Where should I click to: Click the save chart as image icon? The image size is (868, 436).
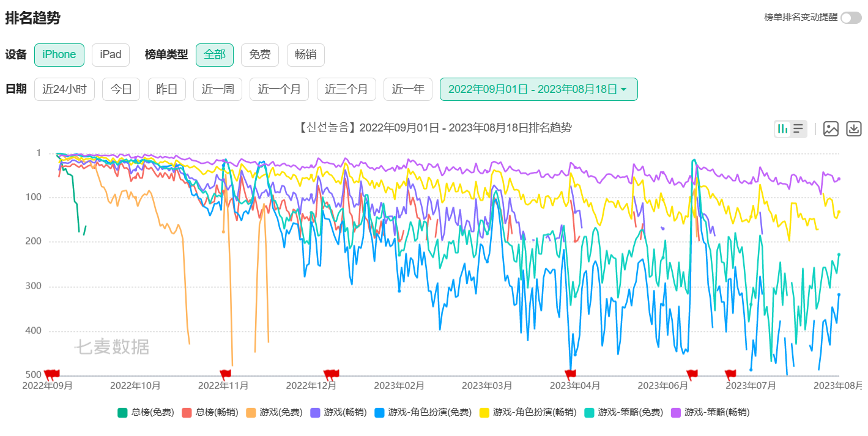(831, 128)
